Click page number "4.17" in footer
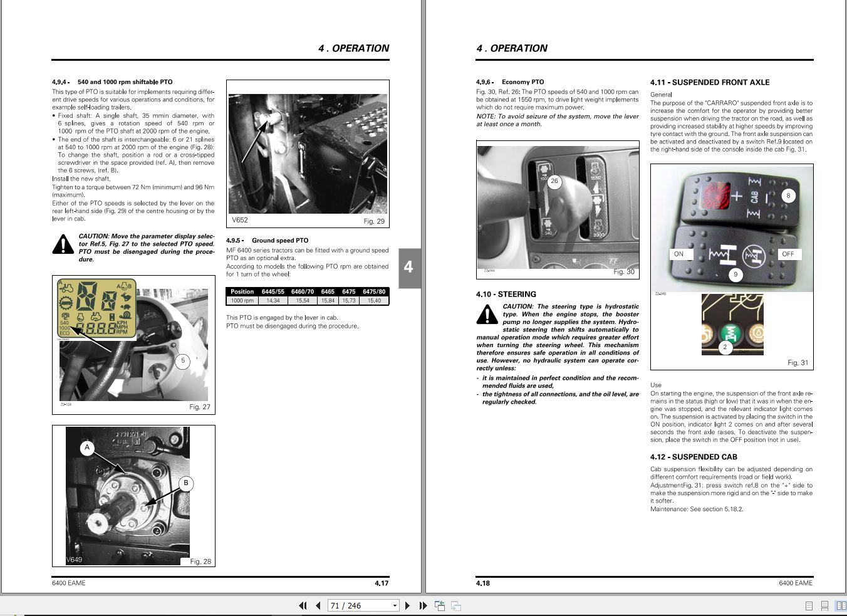This screenshot has height=616, width=847. [x=382, y=583]
